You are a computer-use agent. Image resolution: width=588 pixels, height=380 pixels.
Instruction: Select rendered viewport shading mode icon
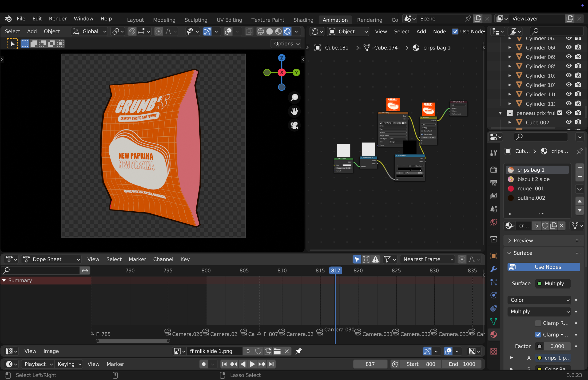click(x=287, y=31)
